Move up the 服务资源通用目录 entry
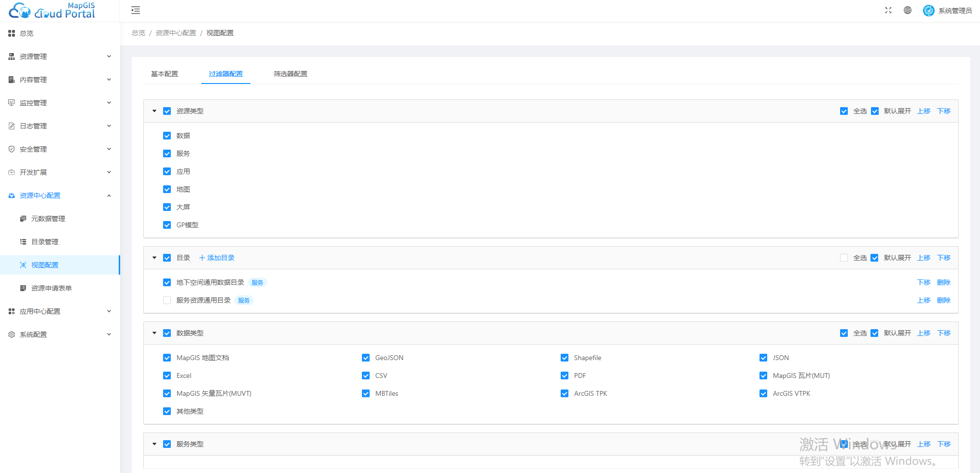The width and height of the screenshot is (980, 473). 924,300
